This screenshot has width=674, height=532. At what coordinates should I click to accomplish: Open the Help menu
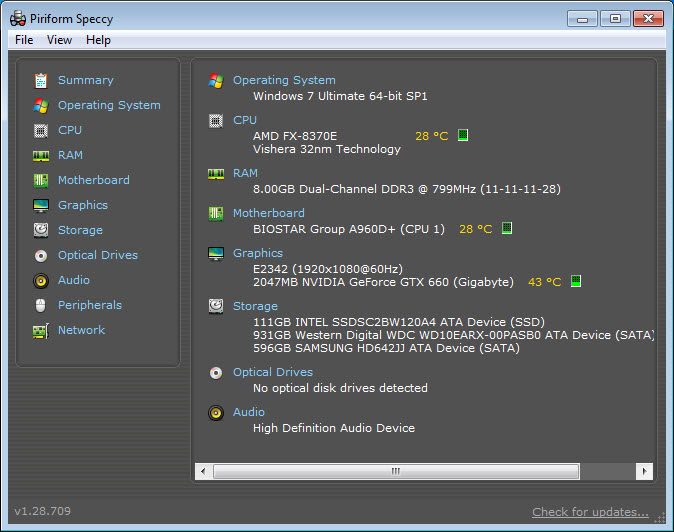click(x=98, y=40)
